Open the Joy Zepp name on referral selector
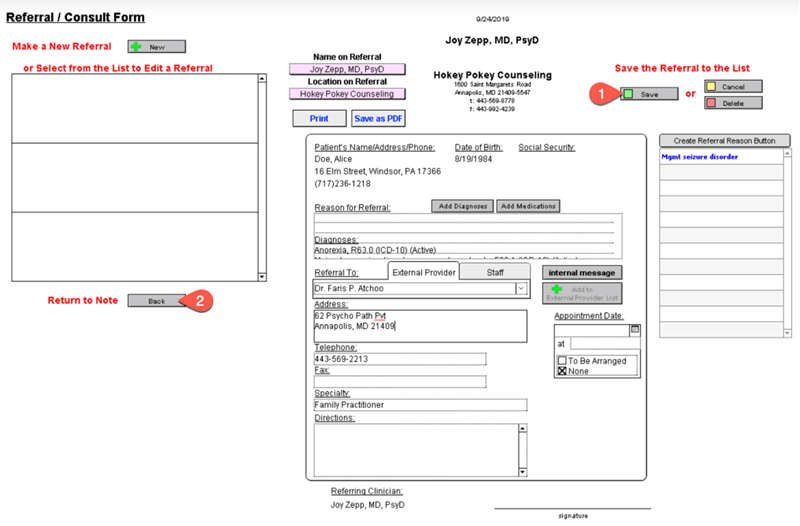Screen dimensions: 800x526 tap(347, 70)
